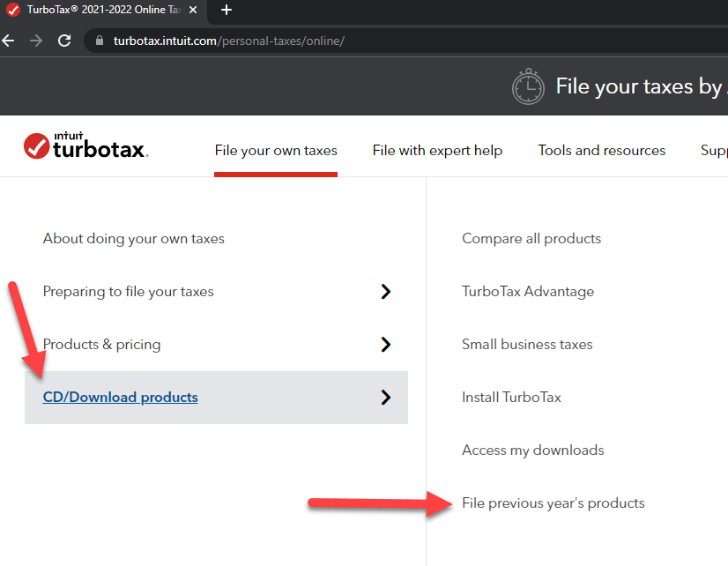This screenshot has width=728, height=566.
Task: Expand chevron beside Products & pricing
Action: (x=385, y=345)
